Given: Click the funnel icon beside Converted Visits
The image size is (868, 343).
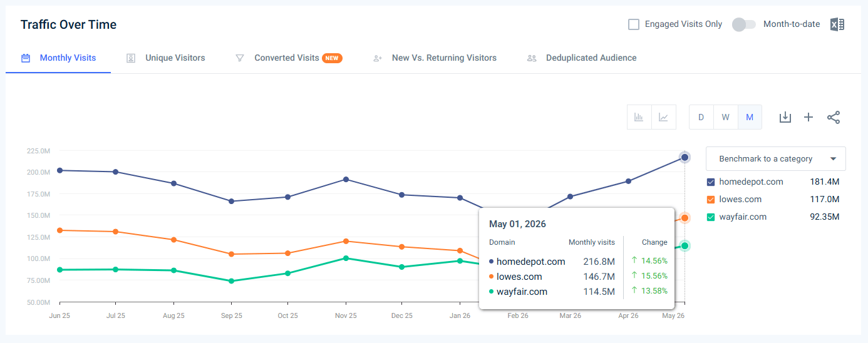Looking at the screenshot, I should pyautogui.click(x=239, y=58).
